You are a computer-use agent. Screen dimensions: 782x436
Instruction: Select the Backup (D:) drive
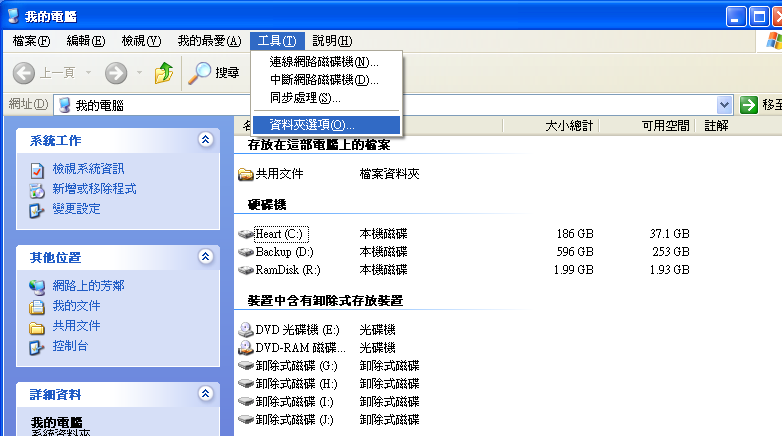(283, 252)
